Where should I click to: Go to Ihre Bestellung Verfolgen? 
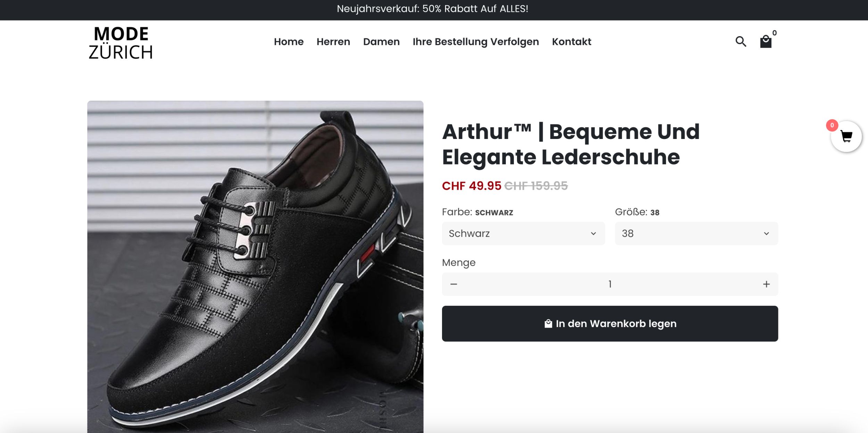[476, 42]
